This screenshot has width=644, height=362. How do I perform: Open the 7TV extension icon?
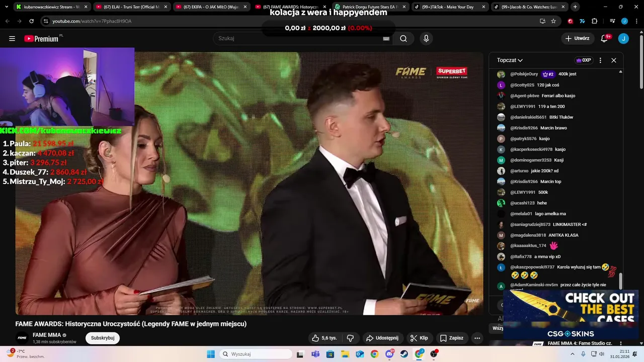point(582,21)
